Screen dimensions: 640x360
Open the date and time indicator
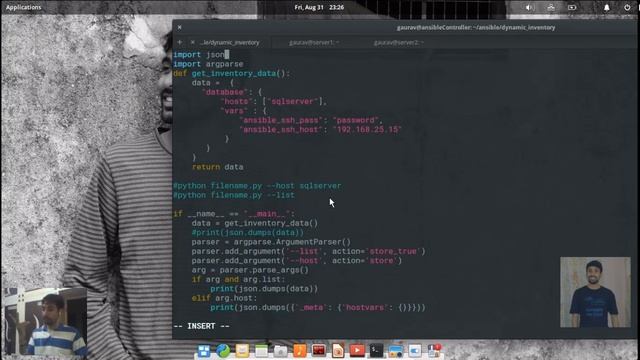[319, 7]
